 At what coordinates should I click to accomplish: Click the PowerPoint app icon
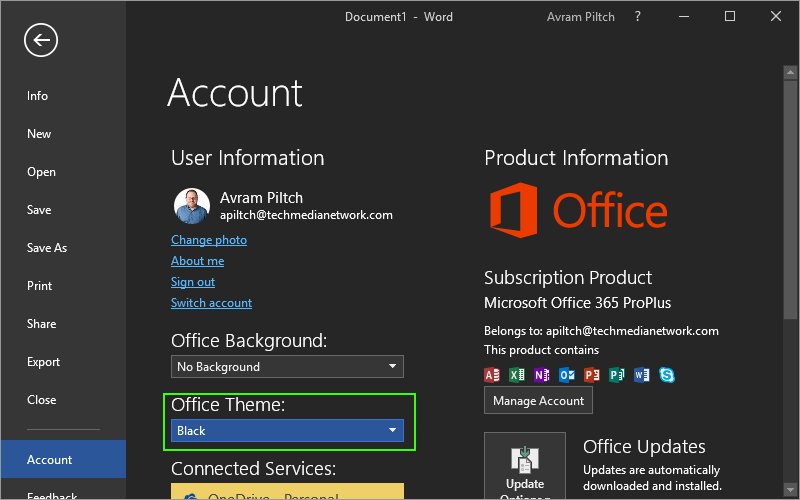point(592,375)
